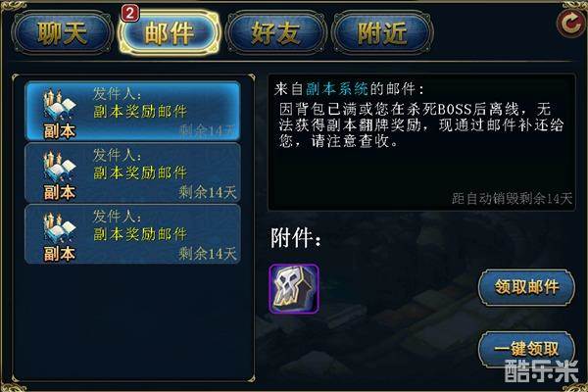The width and height of the screenshot is (588, 392).
Task: Click the book-and-candle icon of the first mail
Action: click(x=60, y=105)
